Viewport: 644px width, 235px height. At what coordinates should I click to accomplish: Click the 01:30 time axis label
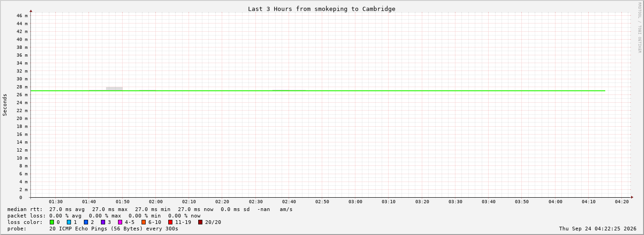pos(56,202)
